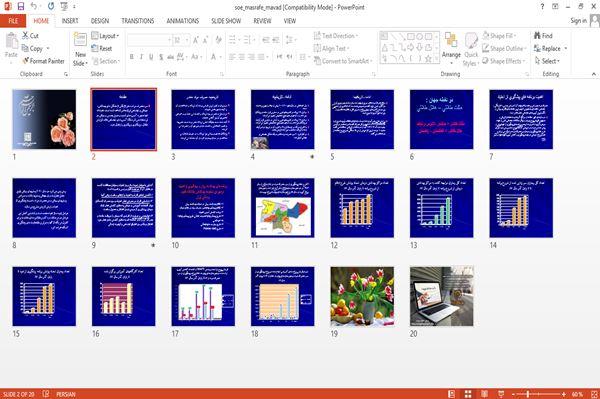Image resolution: width=600 pixels, height=399 pixels.
Task: Open the Shape Fill dropdown
Action: [x=499, y=36]
